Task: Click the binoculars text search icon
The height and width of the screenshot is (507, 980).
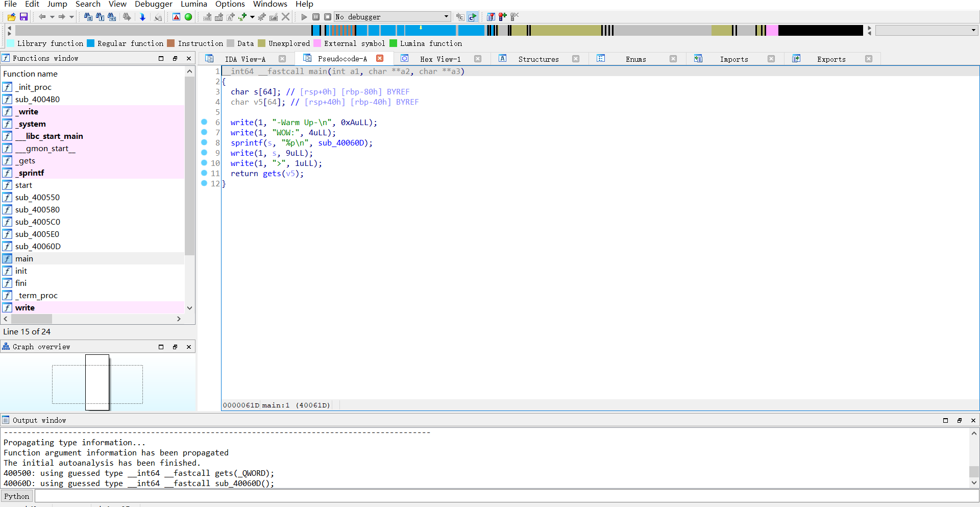Action: 100,17
